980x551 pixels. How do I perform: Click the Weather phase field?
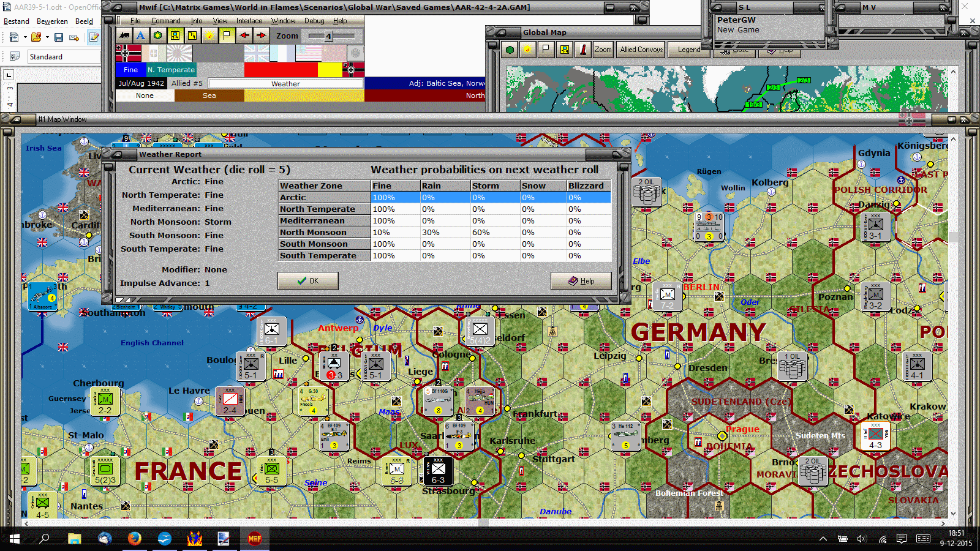pos(286,83)
